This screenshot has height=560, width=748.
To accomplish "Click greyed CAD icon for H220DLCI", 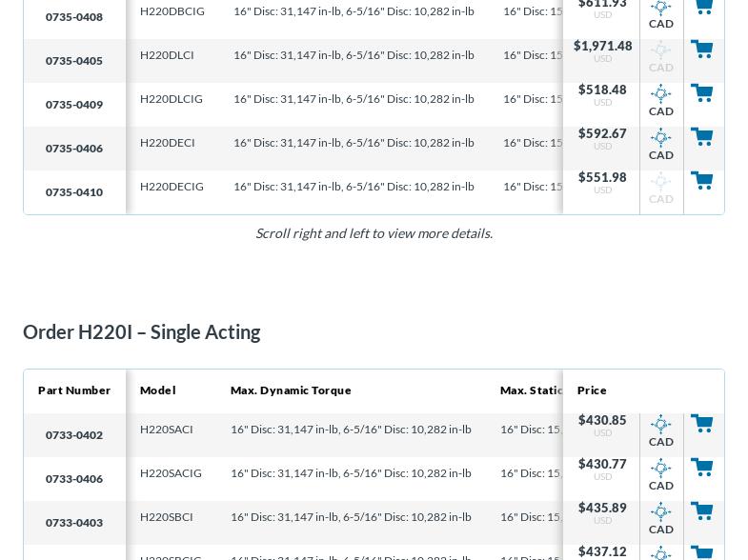I will point(660,57).
